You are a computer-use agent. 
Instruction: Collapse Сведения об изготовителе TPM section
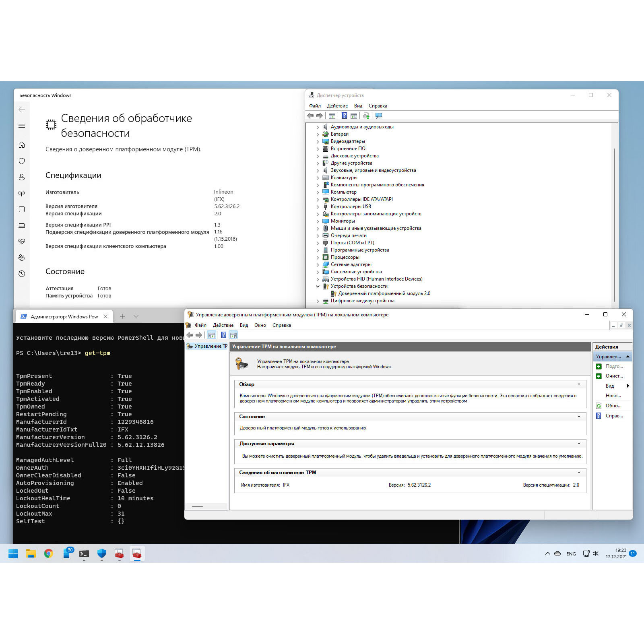click(x=579, y=473)
